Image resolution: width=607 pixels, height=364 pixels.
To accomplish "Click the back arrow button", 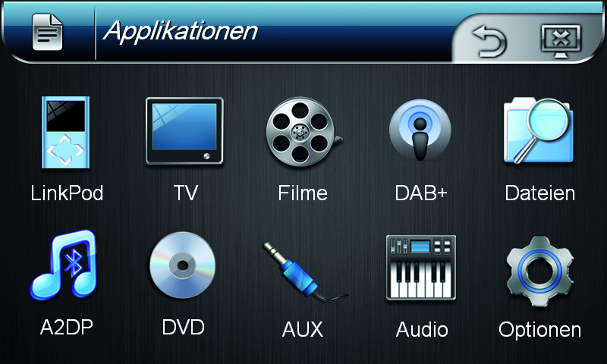I will point(489,42).
